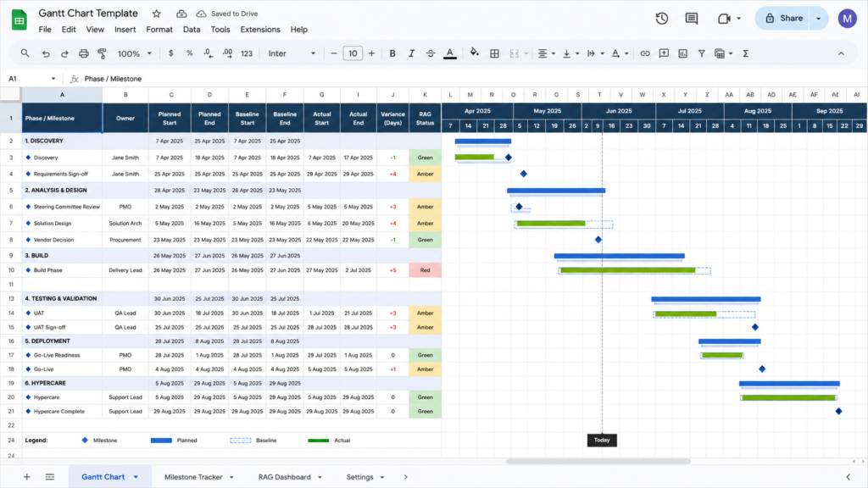Screen dimensions: 868x488
Task: Create a filter with the funnel icon
Action: coord(701,53)
